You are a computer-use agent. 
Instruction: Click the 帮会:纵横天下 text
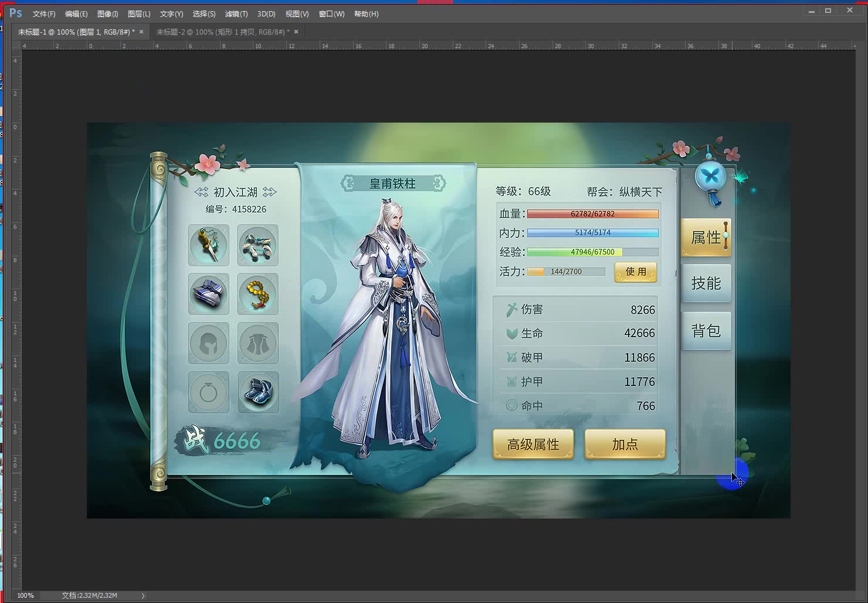(625, 192)
